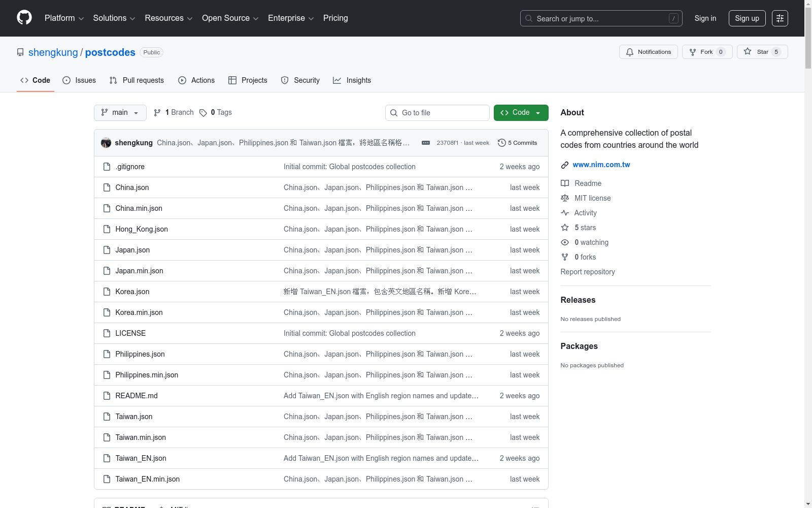Expand the Solutions menu

tap(114, 18)
